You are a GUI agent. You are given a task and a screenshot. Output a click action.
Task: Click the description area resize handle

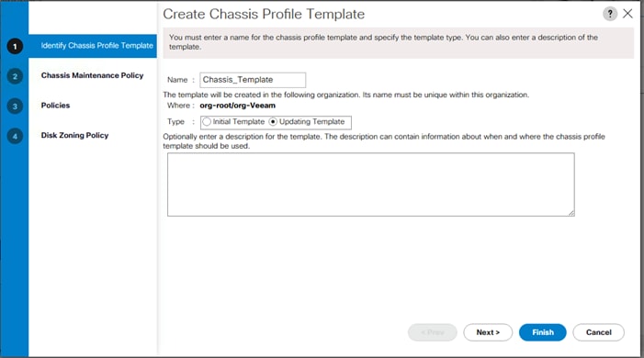pyautogui.click(x=571, y=213)
